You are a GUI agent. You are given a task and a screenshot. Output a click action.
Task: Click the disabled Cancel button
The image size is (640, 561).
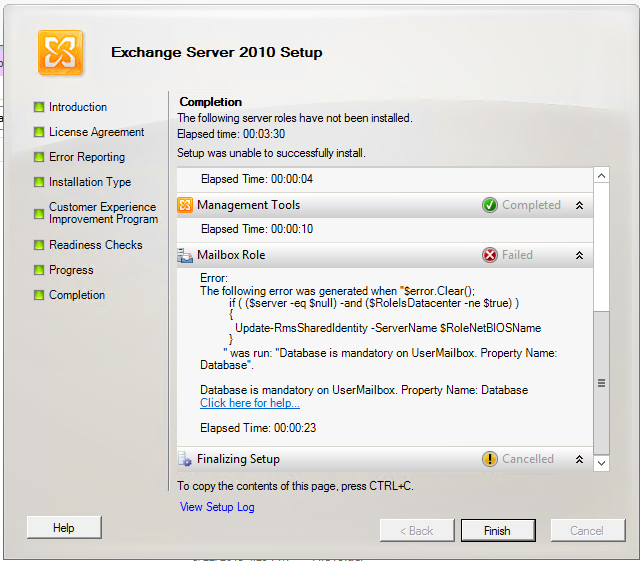[x=588, y=531]
